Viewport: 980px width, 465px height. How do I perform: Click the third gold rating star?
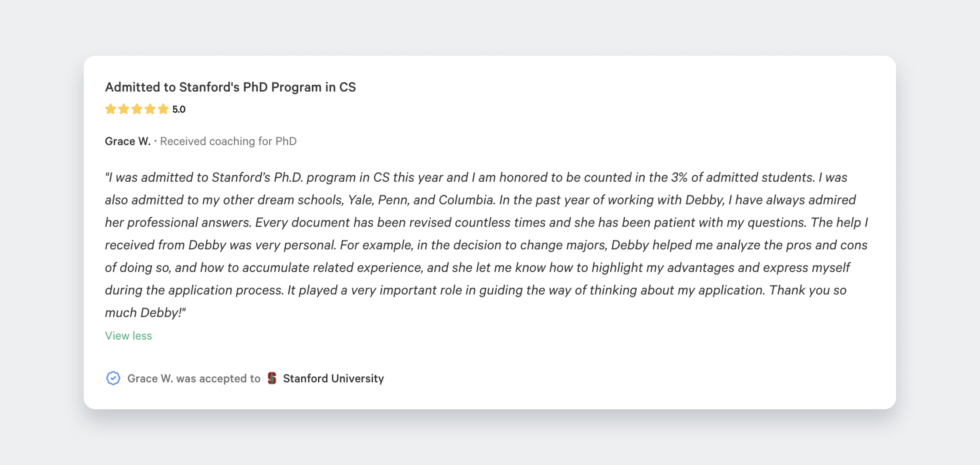[137, 109]
